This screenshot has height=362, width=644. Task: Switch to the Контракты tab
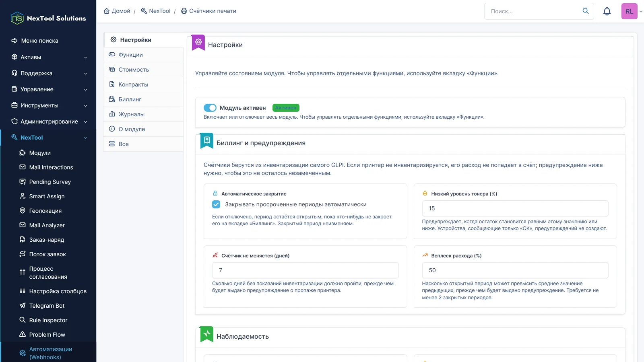[143, 84]
